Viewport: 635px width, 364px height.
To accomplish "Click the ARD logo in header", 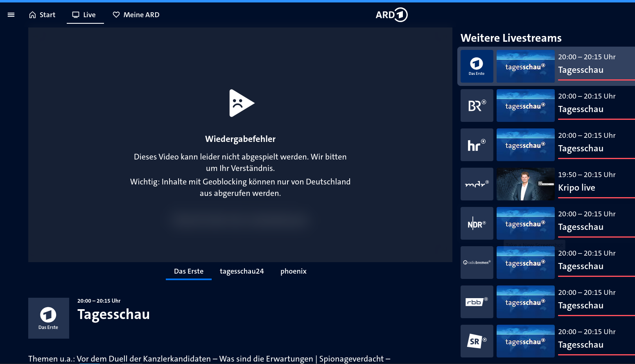I will (391, 15).
